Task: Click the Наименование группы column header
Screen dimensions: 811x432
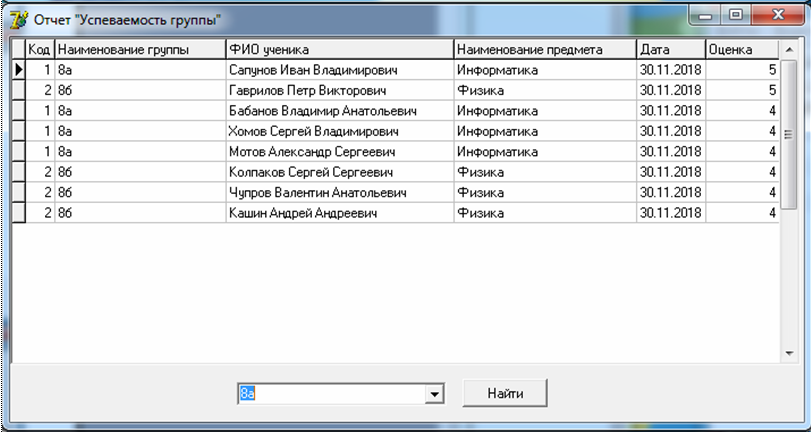Action: (140, 50)
